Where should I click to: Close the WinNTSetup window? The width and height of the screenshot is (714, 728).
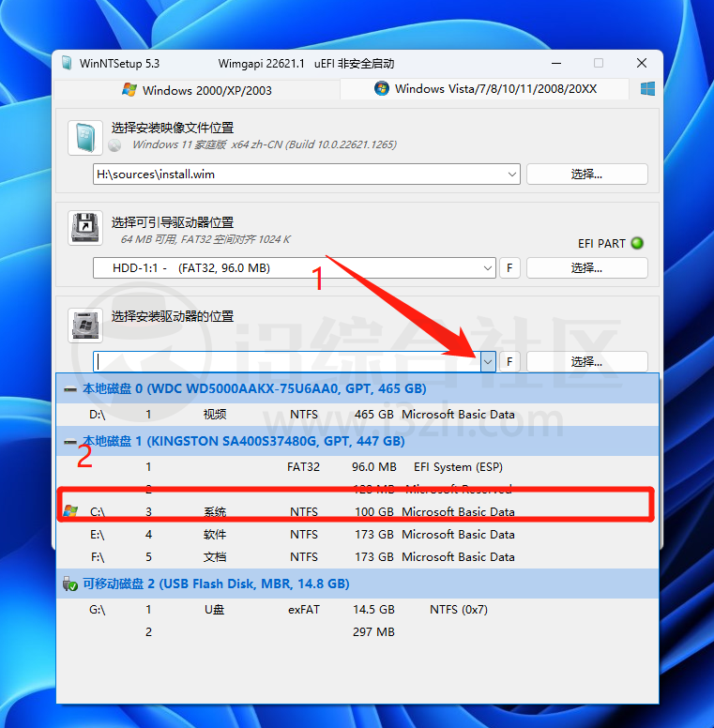pos(642,63)
